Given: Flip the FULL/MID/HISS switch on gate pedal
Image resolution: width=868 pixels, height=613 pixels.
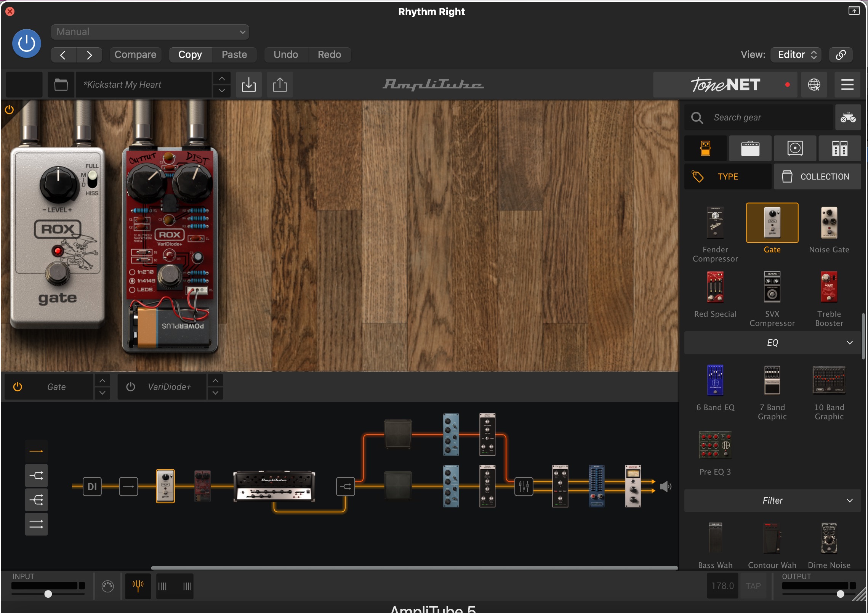Looking at the screenshot, I should [93, 179].
